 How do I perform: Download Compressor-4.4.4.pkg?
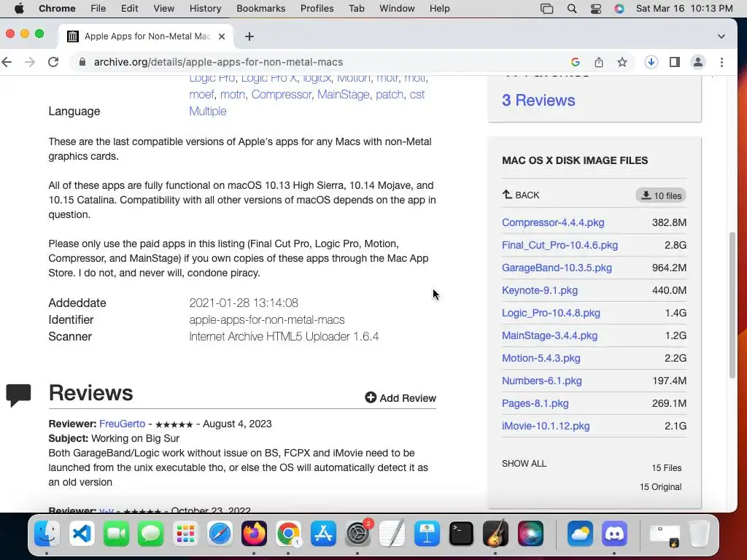pos(553,222)
